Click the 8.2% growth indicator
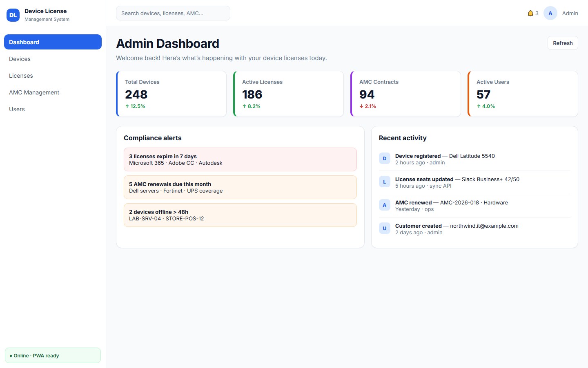Image resolution: width=588 pixels, height=368 pixels. click(x=251, y=106)
